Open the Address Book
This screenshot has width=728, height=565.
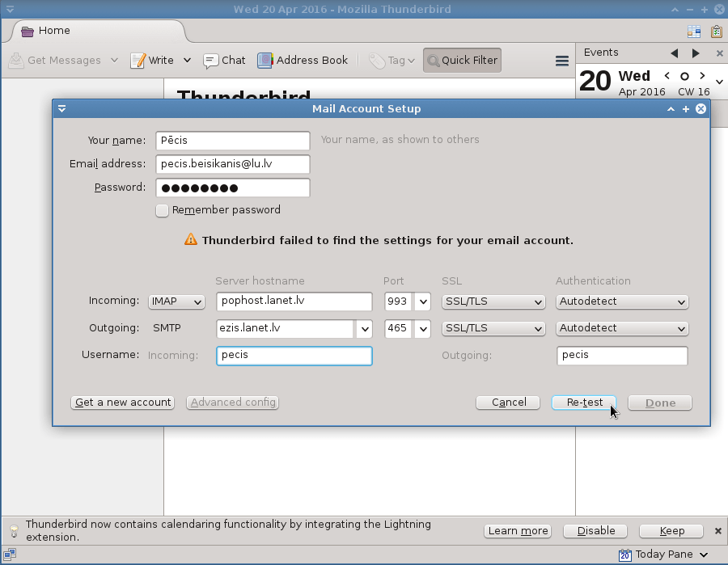click(303, 61)
